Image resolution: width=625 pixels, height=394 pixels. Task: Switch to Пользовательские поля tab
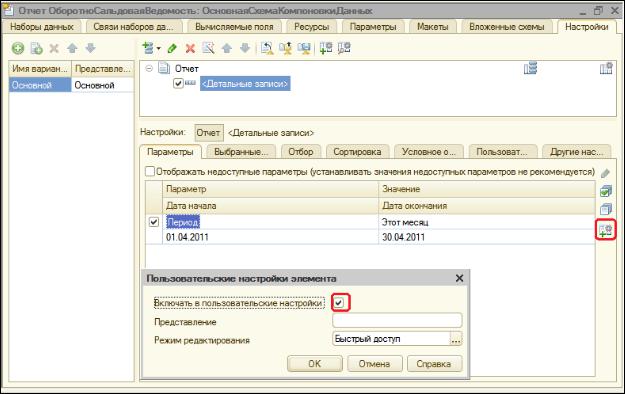502,152
